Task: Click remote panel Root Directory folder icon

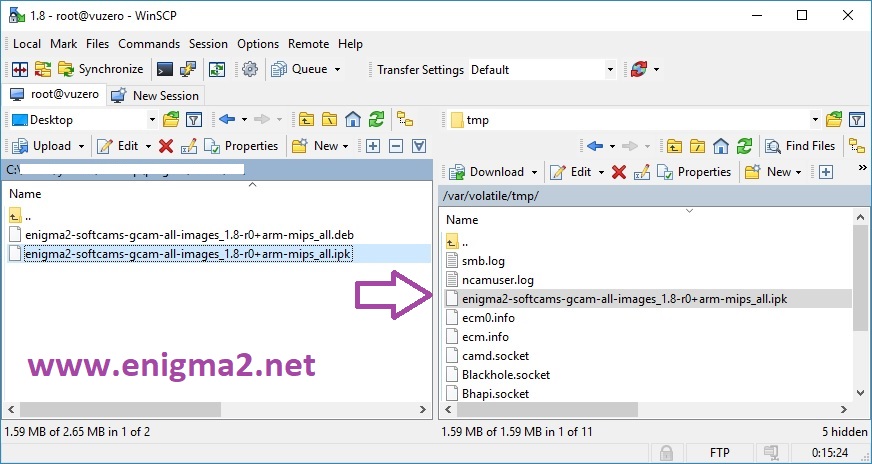Action: [x=697, y=146]
